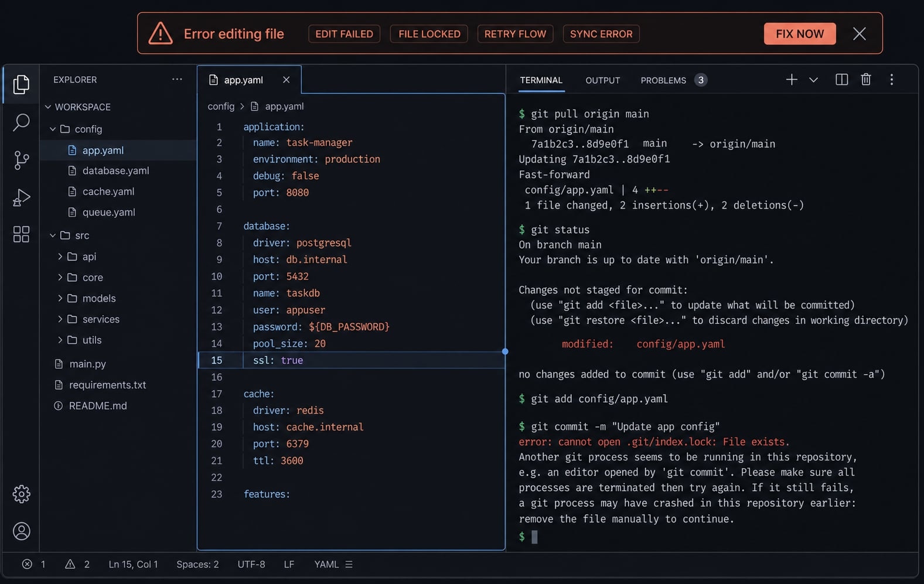Open the Search magnifier in activity bar

[21, 122]
